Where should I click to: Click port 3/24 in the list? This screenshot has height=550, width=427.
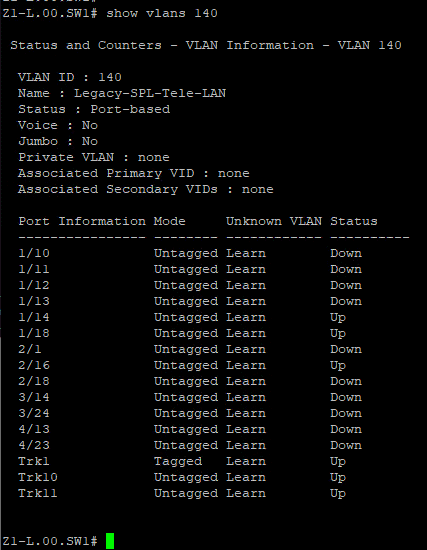pos(34,414)
